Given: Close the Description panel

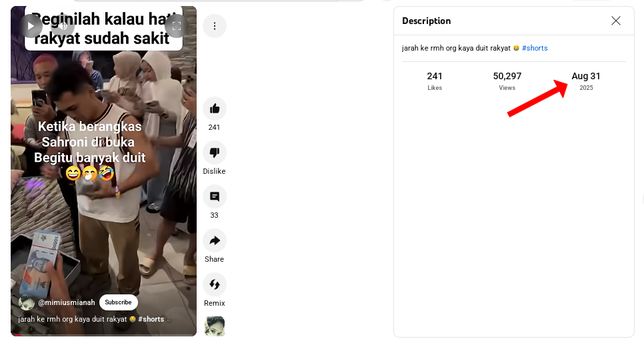Looking at the screenshot, I should (x=615, y=21).
